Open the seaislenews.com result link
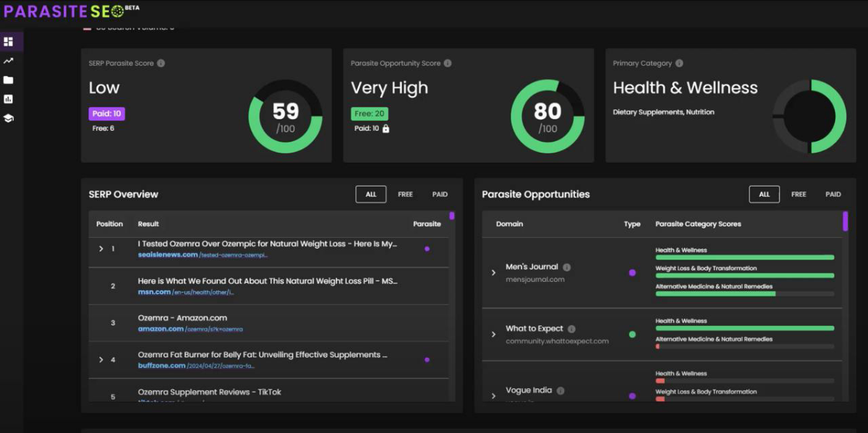 (168, 254)
